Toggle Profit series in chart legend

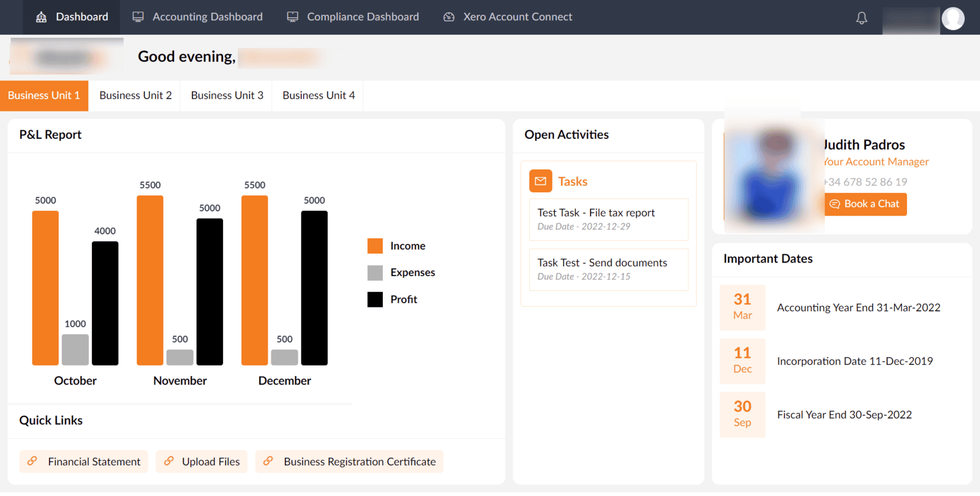(393, 299)
